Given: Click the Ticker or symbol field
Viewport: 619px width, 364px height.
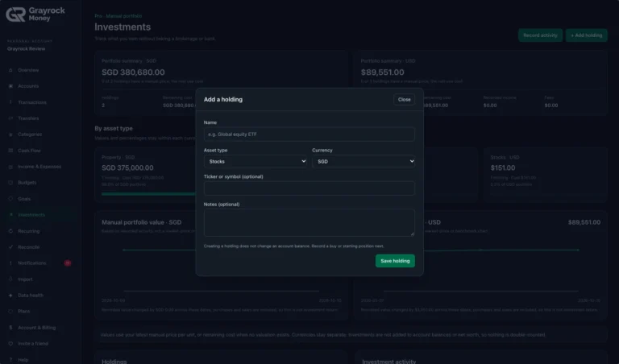Looking at the screenshot, I should tap(309, 188).
